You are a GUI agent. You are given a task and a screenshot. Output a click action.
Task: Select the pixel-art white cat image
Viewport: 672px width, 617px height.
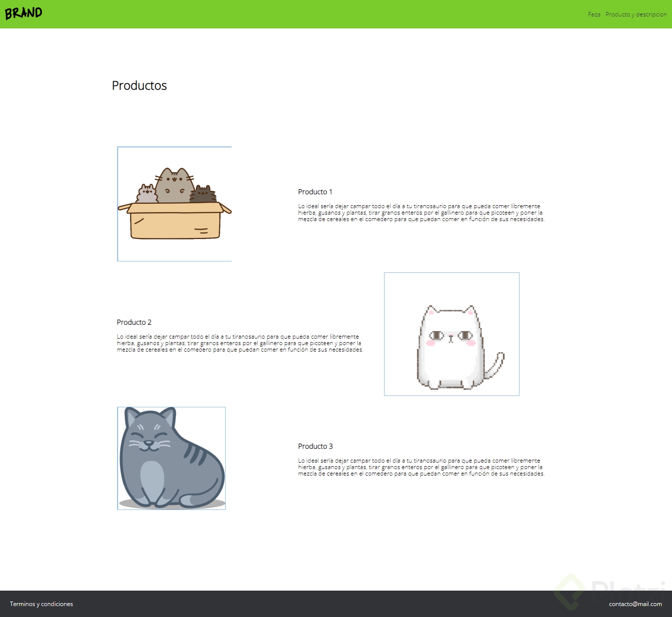451,334
